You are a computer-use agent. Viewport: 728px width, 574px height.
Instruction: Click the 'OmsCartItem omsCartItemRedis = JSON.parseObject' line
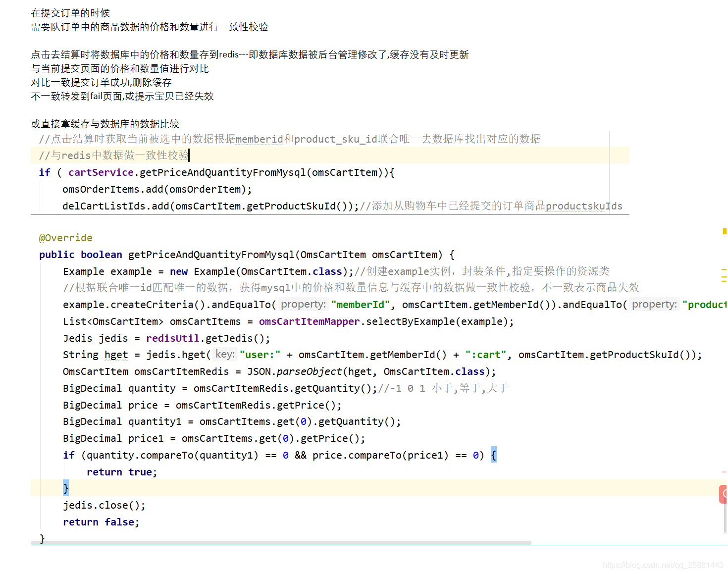279,371
